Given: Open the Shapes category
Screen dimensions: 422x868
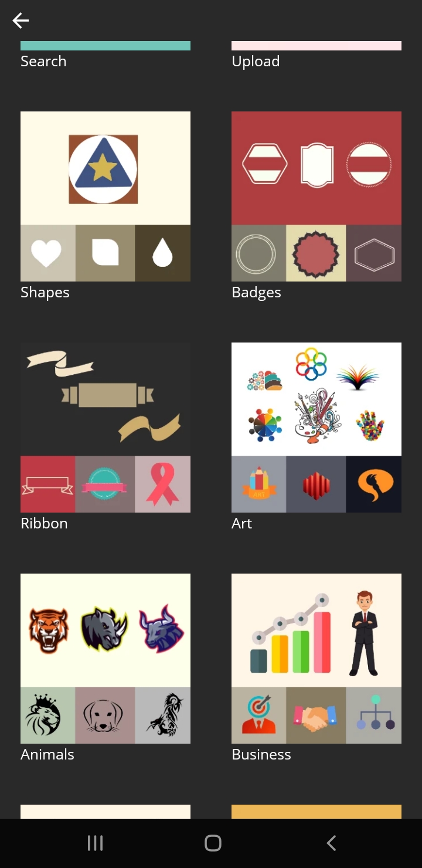Looking at the screenshot, I should [x=45, y=292].
